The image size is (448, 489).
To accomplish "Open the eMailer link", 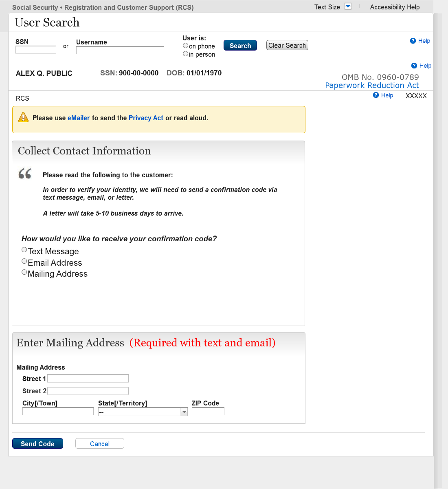I will [x=79, y=118].
